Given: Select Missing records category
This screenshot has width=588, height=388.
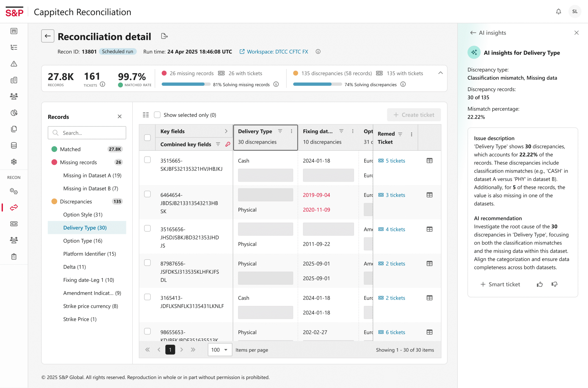Looking at the screenshot, I should coord(87,162).
